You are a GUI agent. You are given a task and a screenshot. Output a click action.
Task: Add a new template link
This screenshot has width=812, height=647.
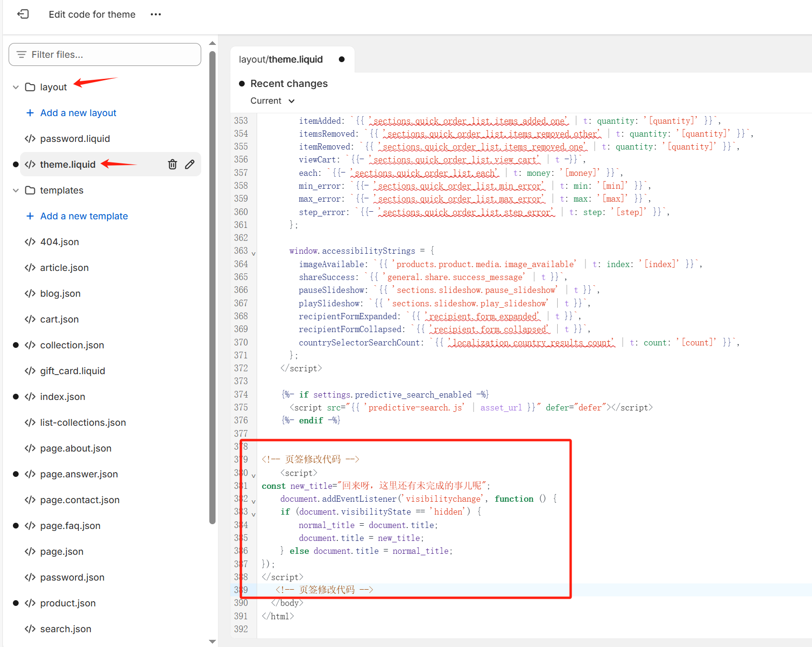84,216
